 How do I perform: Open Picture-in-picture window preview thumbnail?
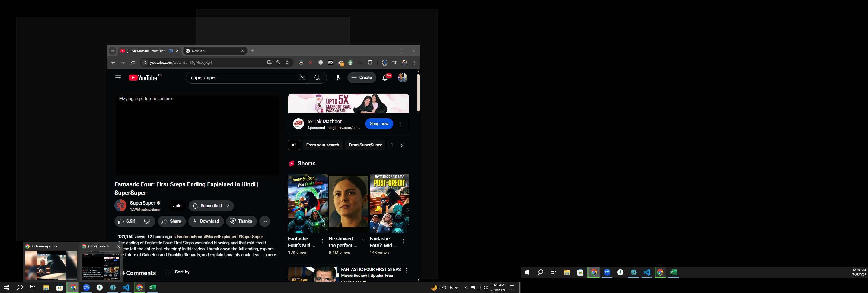(x=51, y=265)
